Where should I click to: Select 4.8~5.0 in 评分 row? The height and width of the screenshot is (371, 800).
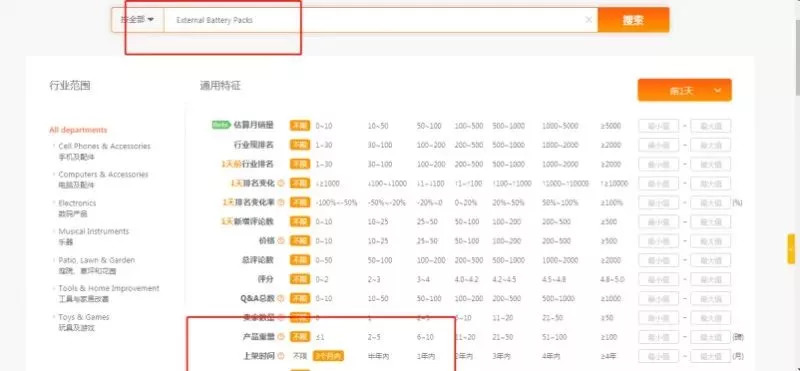point(612,280)
